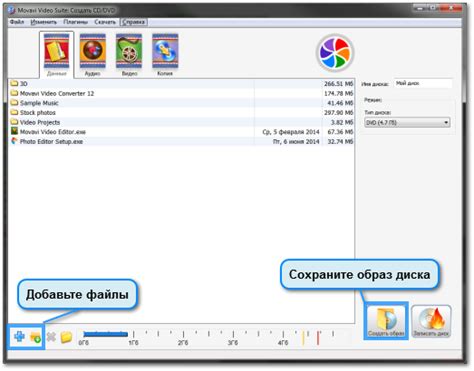Click the Video Projects folder icon
474x371 pixels.
coord(14,122)
